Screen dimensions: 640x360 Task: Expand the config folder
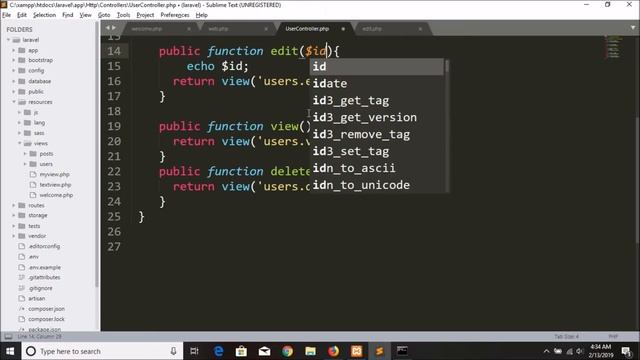pos(14,71)
